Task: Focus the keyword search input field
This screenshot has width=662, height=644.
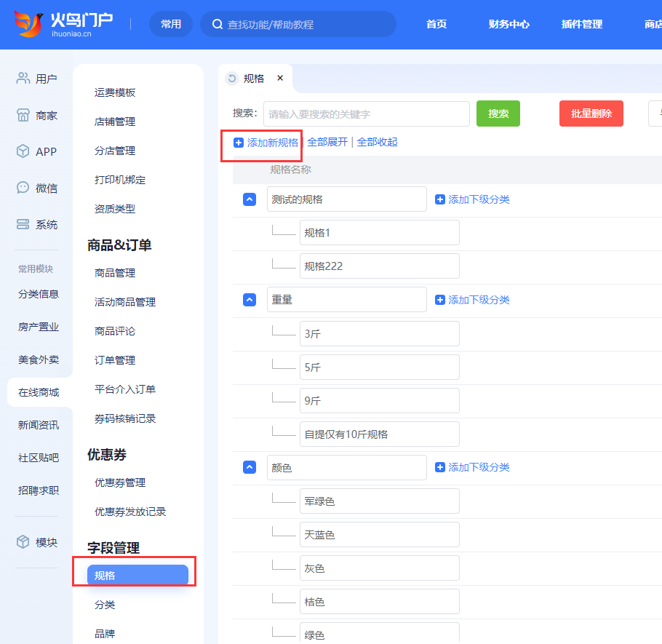Action: click(x=367, y=114)
